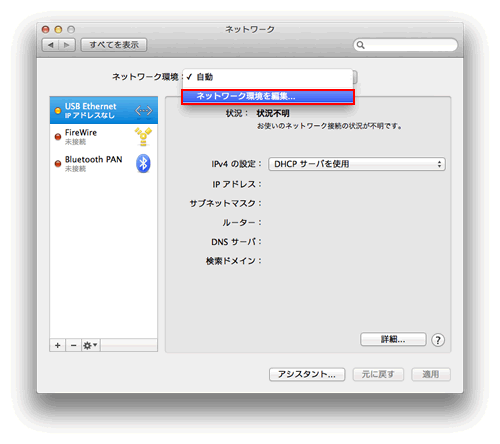Choose ネットワーク環境を編集... menu entry

[268, 97]
